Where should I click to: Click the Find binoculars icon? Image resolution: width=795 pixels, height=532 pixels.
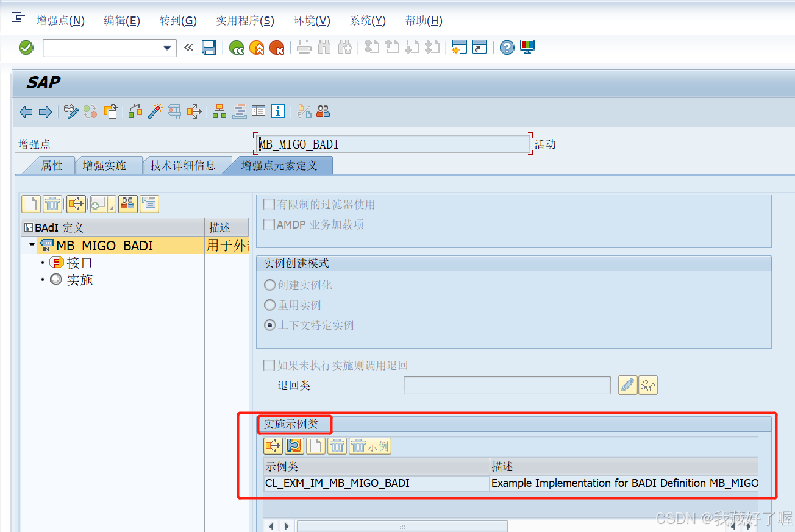point(324,48)
